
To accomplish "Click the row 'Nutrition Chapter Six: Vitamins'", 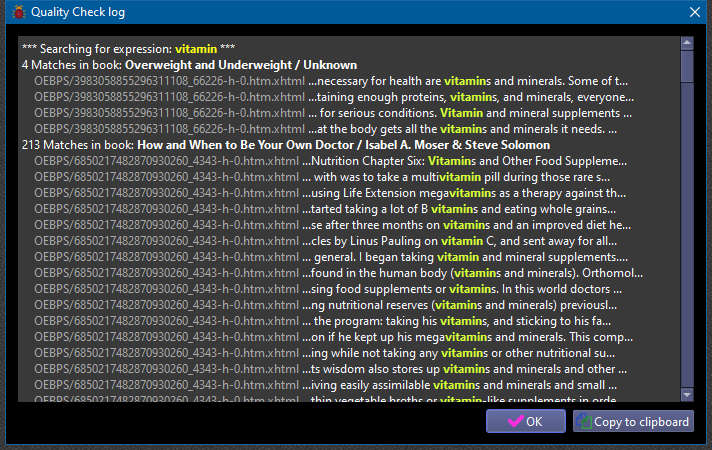I will 331,161.
